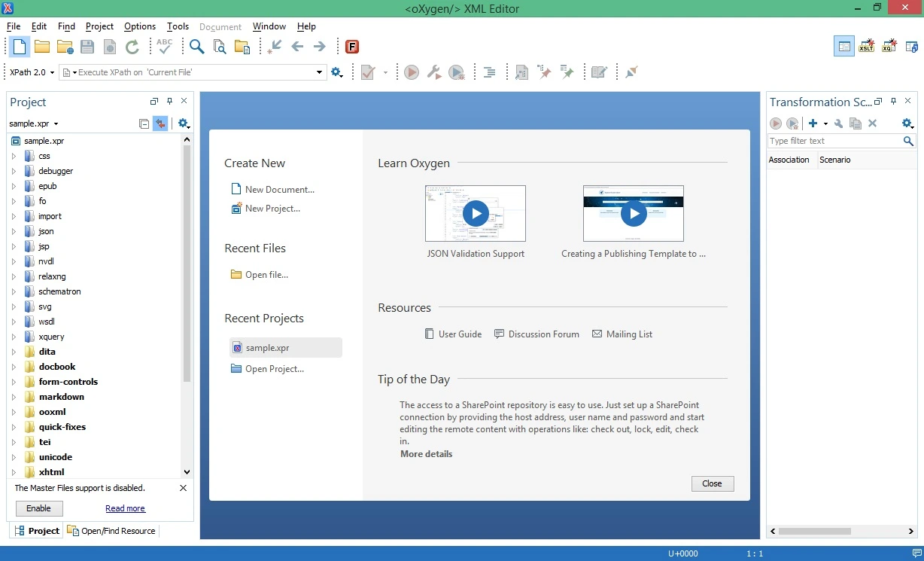
Task: Click the New document toolbar icon
Action: (20, 47)
